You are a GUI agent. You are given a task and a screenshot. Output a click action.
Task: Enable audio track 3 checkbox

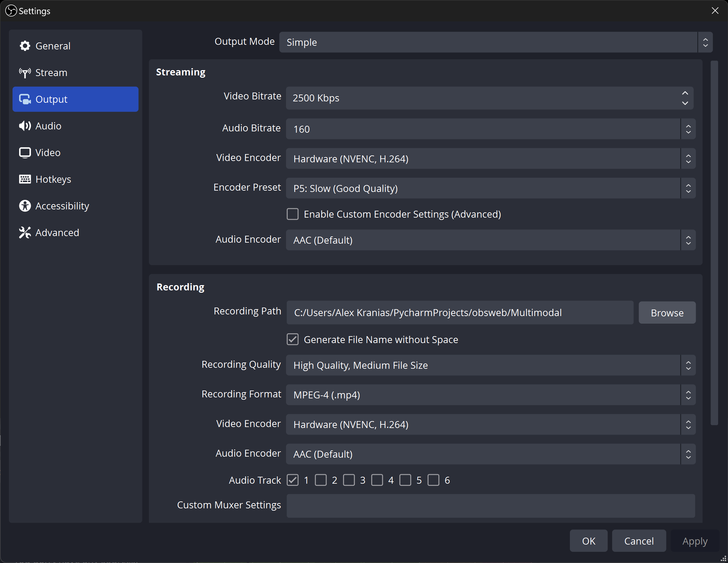tap(349, 480)
